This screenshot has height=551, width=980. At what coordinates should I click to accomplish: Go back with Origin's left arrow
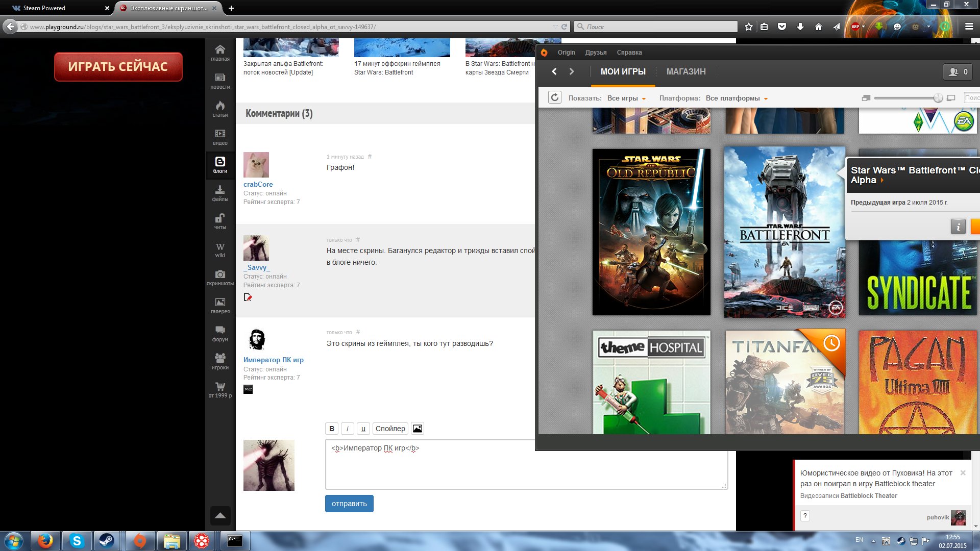coord(554,72)
